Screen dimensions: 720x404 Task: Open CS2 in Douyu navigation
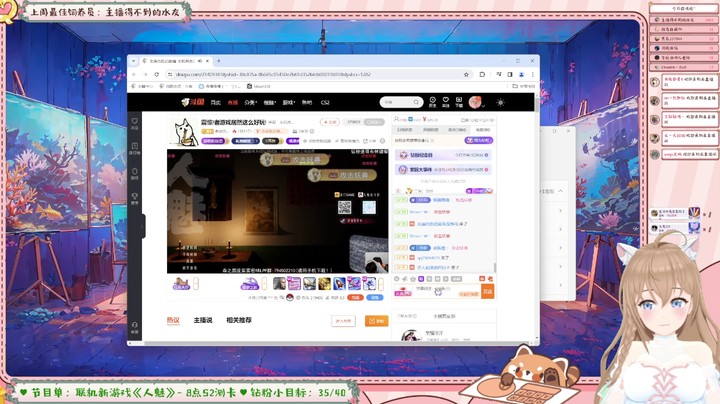click(x=325, y=102)
